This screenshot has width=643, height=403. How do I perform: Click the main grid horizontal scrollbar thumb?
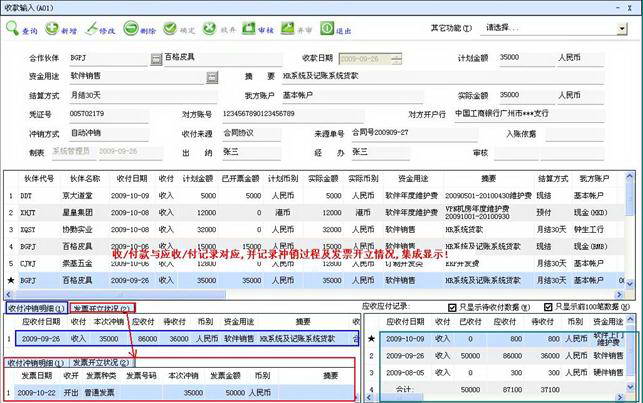(119, 294)
